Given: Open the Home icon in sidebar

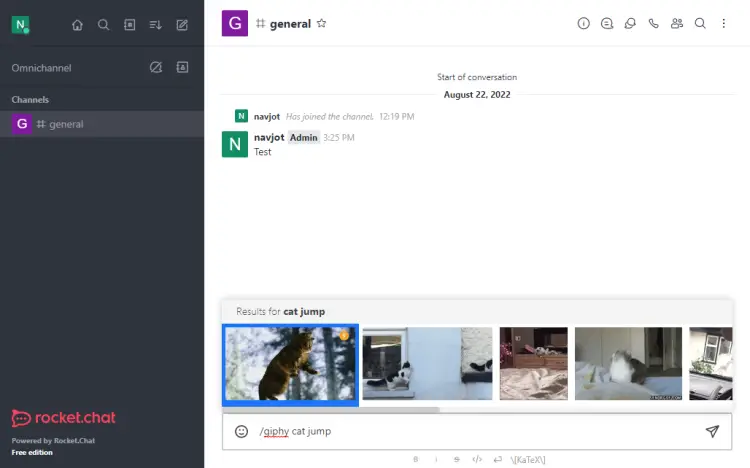Looking at the screenshot, I should (x=77, y=25).
